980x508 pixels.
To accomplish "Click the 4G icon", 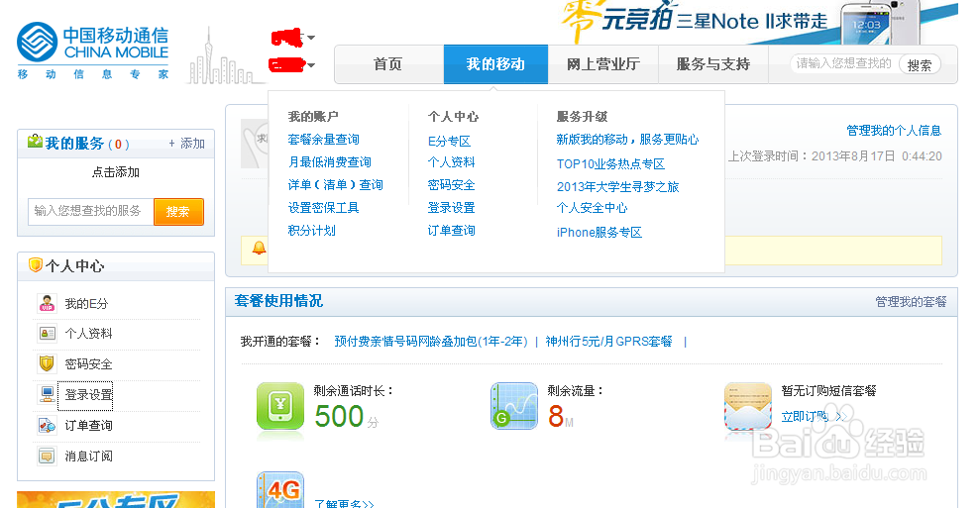I will tap(280, 490).
